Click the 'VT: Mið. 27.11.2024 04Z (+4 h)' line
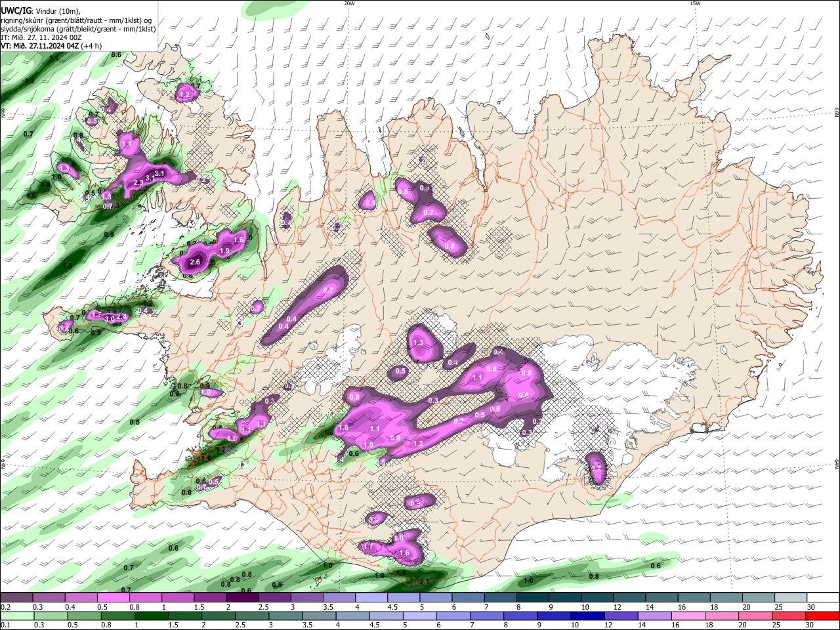Image resolution: width=840 pixels, height=630 pixels. [x=51, y=46]
